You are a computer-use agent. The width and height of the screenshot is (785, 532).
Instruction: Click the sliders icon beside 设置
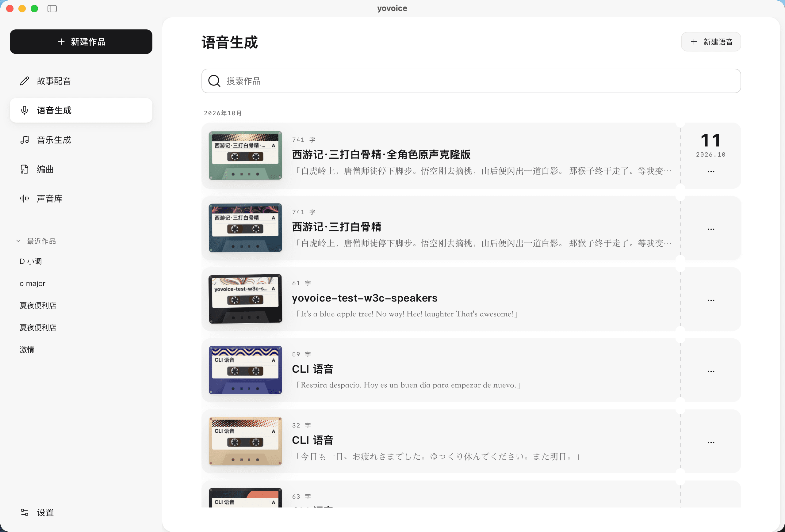click(25, 512)
